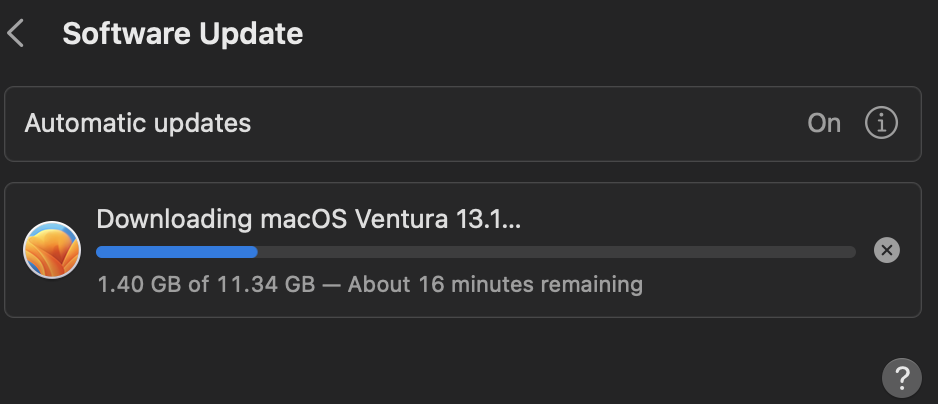Click the Downloading macOS Ventura 13.1 text
The height and width of the screenshot is (404, 938).
click(309, 220)
